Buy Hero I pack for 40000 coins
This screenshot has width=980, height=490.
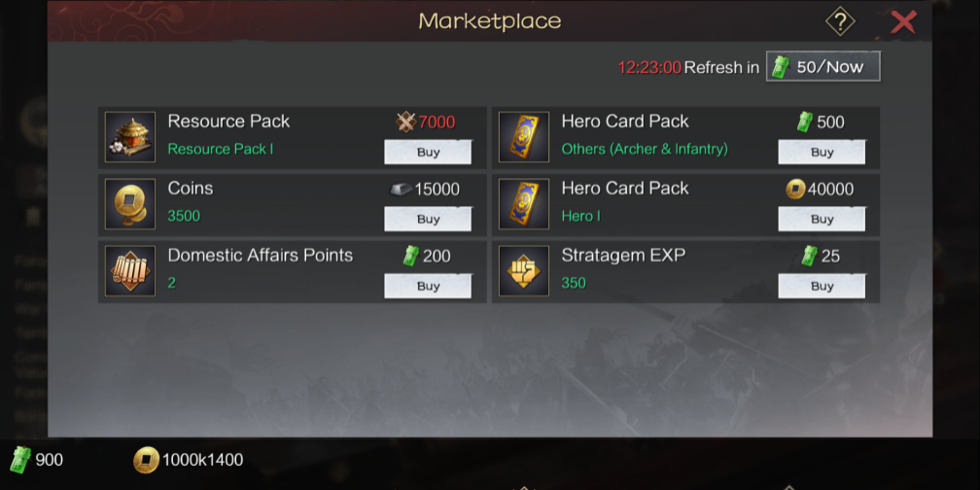point(822,219)
